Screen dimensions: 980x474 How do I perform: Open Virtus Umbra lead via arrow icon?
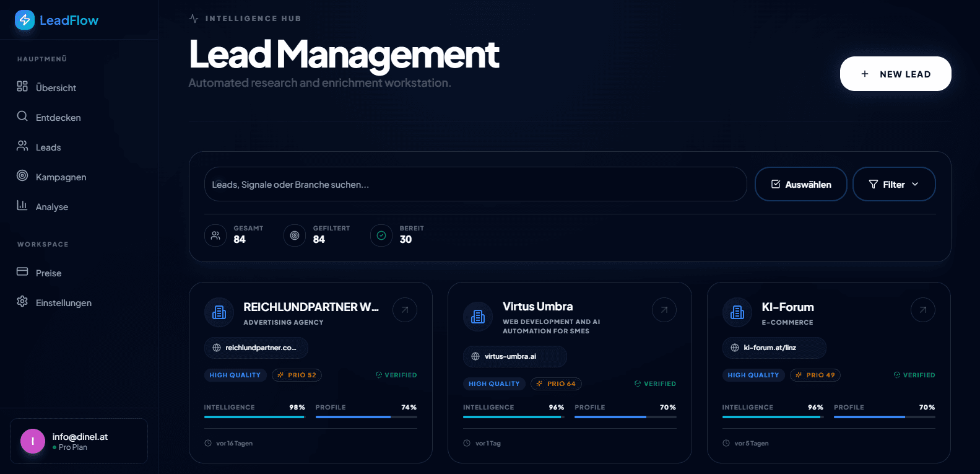(664, 310)
